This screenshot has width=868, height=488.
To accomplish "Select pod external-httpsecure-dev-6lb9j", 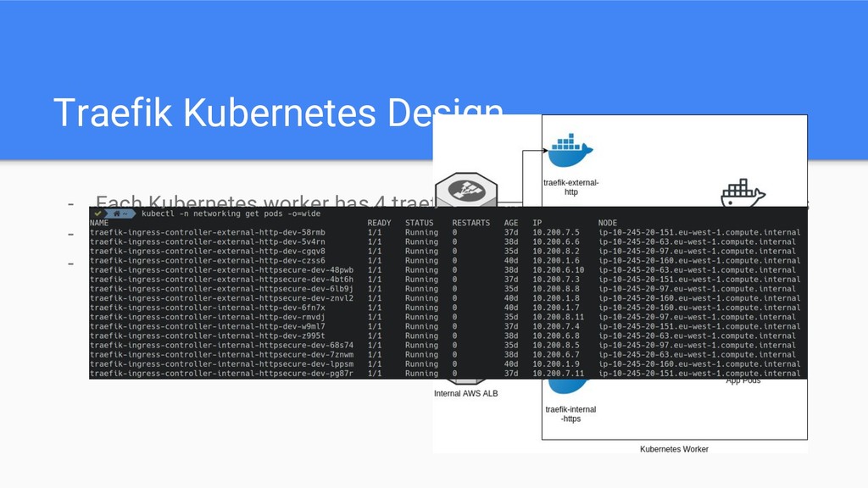I will coord(221,289).
